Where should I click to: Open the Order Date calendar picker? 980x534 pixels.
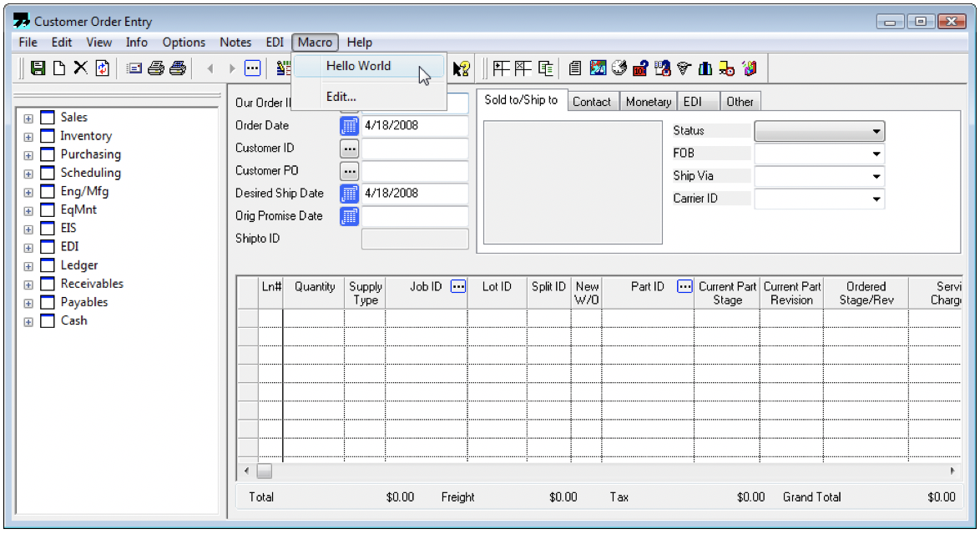pos(349,126)
